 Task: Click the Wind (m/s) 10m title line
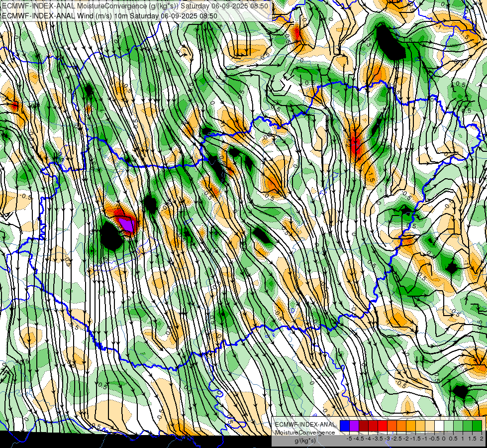click(109, 16)
